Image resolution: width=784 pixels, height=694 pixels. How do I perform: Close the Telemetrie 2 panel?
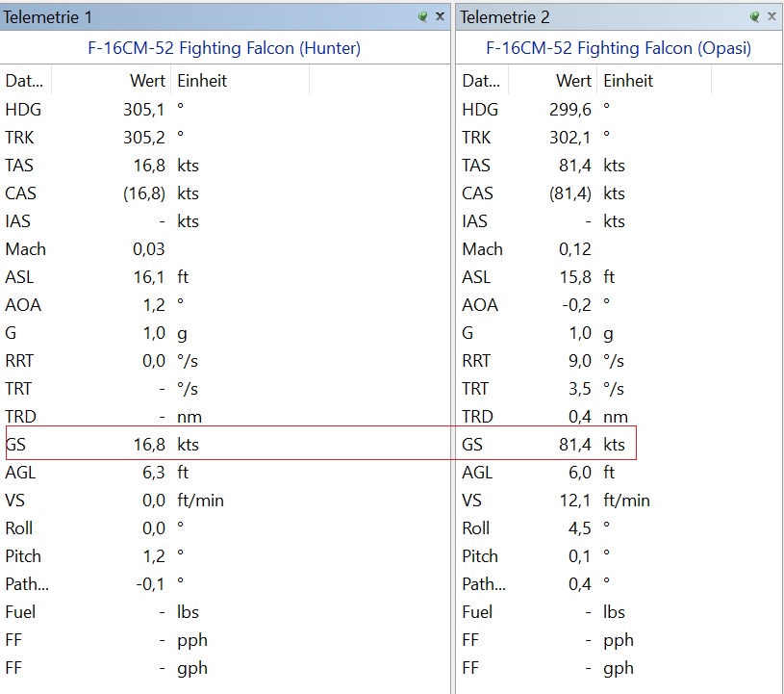coord(772,16)
